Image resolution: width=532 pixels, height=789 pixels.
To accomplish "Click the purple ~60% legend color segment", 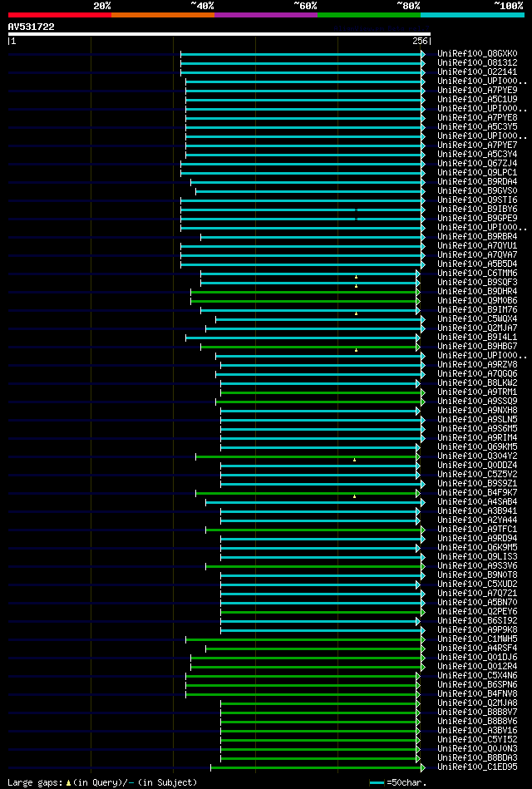I will point(266,15).
